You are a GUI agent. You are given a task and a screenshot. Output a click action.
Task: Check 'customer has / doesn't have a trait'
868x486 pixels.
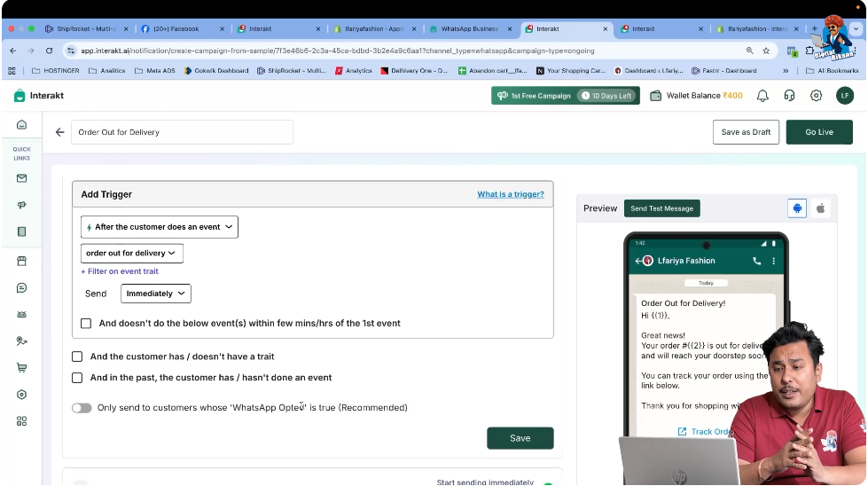click(77, 357)
